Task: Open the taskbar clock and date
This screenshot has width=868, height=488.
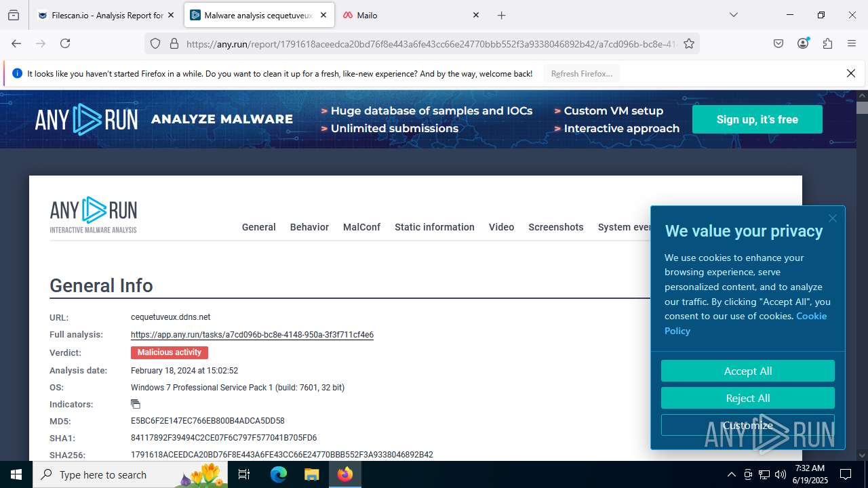Action: 810,474
